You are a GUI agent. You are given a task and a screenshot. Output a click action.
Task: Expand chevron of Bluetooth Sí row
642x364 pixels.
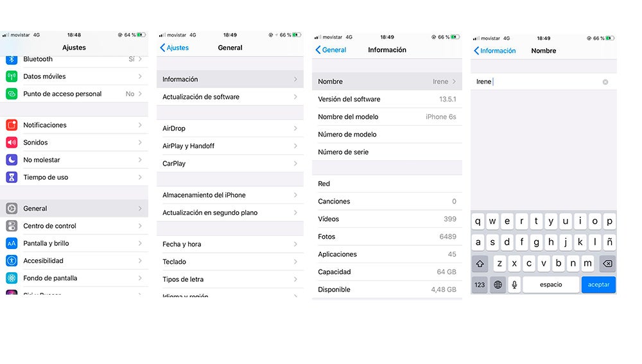[x=140, y=59]
